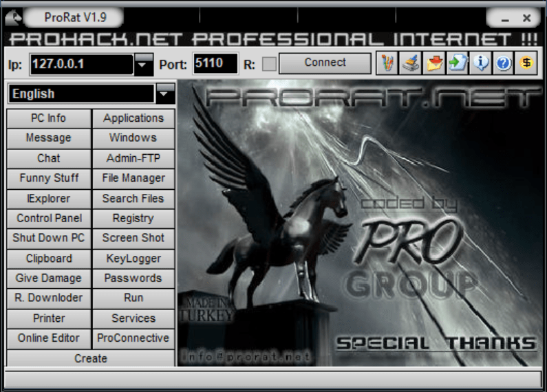The width and height of the screenshot is (547, 392).
Task: Select the Registry button
Action: tap(133, 218)
